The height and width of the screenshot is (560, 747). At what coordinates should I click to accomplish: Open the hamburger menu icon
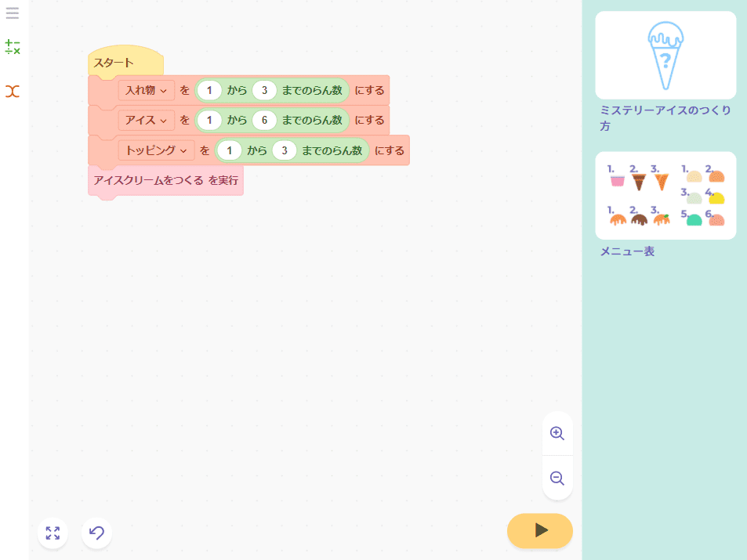point(13,13)
